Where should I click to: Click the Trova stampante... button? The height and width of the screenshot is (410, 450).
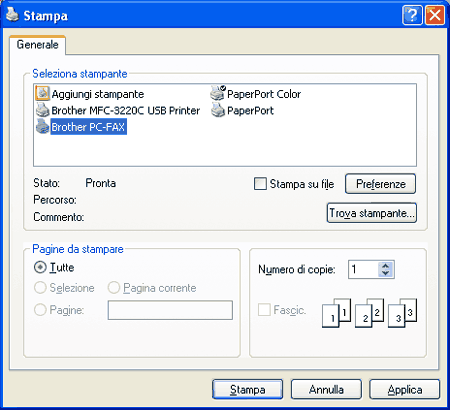[372, 213]
